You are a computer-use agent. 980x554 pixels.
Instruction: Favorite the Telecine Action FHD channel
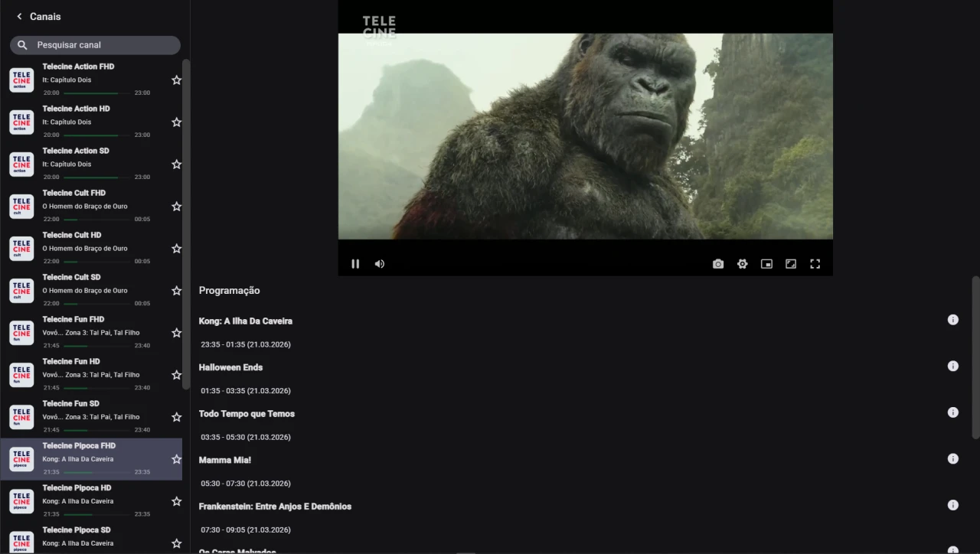(176, 80)
